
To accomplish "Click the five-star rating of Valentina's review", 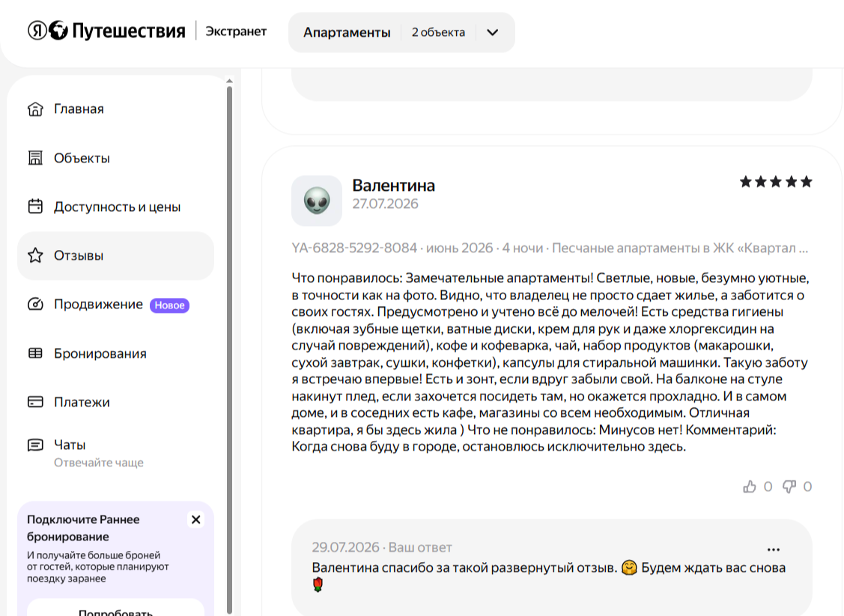I will [x=776, y=182].
